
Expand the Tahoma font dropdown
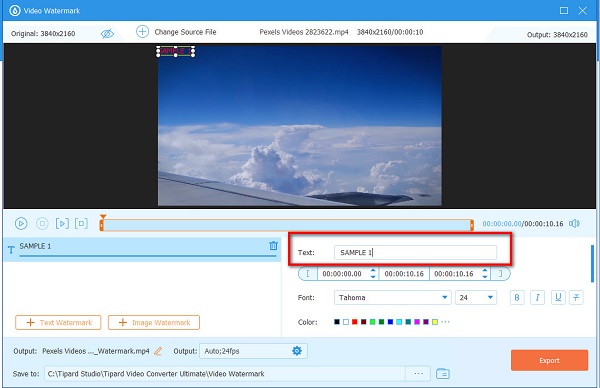(x=393, y=298)
